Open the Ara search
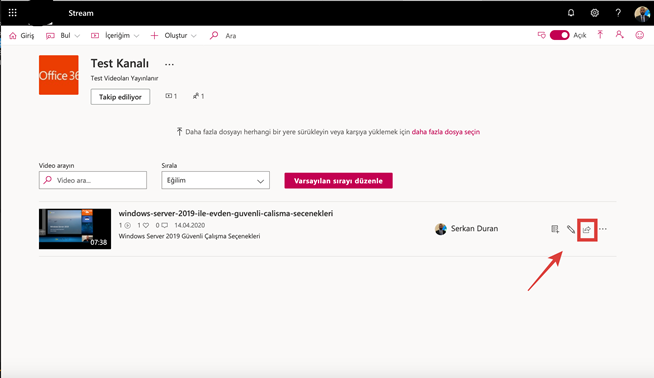This screenshot has height=378, width=654. point(223,35)
